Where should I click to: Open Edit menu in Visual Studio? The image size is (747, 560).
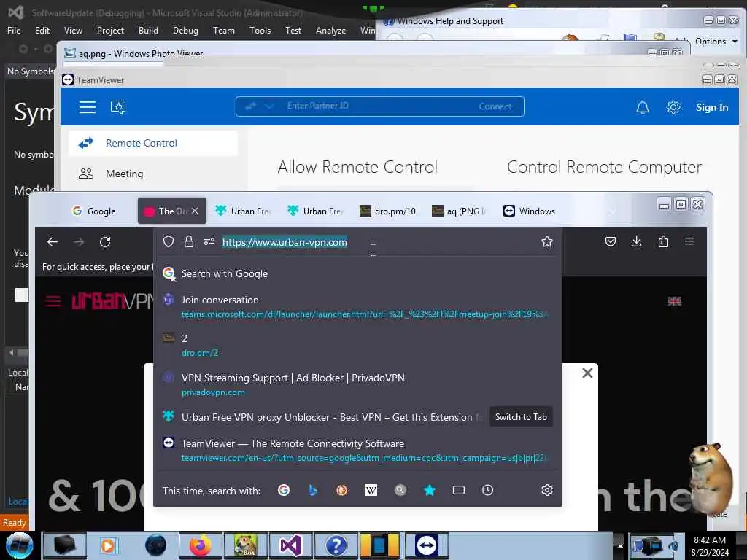pyautogui.click(x=42, y=31)
